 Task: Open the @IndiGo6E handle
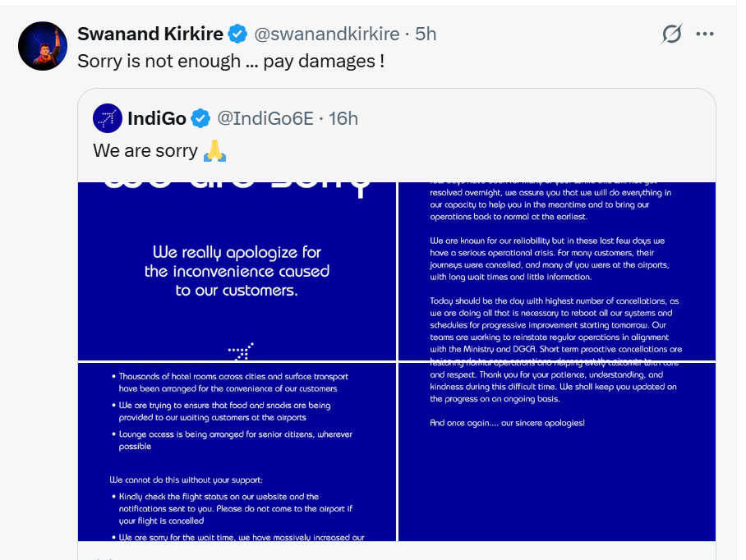pos(265,118)
